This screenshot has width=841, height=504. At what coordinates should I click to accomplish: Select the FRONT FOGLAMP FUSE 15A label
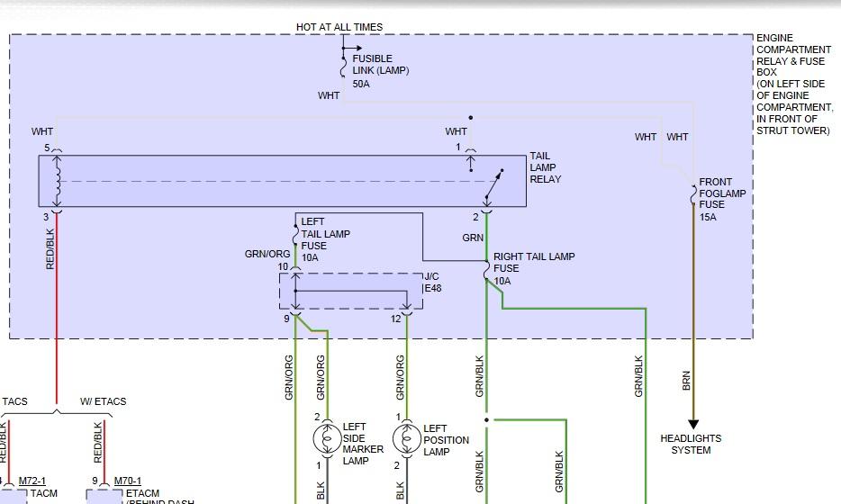tap(722, 200)
